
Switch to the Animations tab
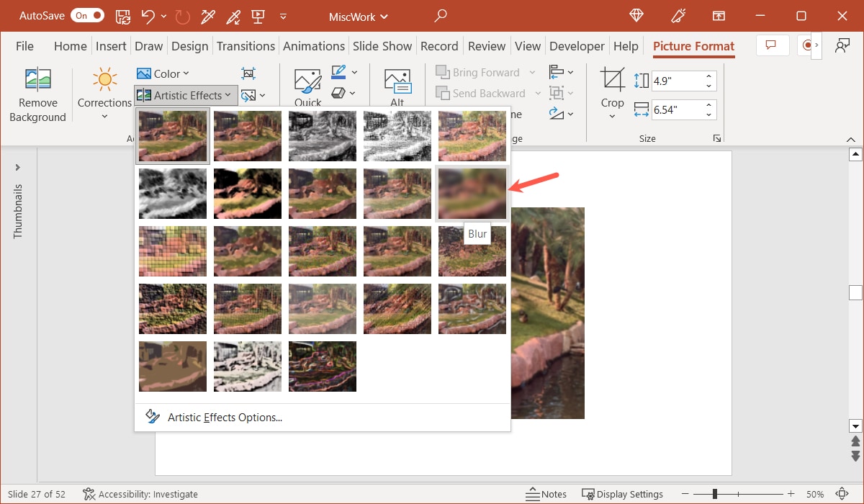314,45
